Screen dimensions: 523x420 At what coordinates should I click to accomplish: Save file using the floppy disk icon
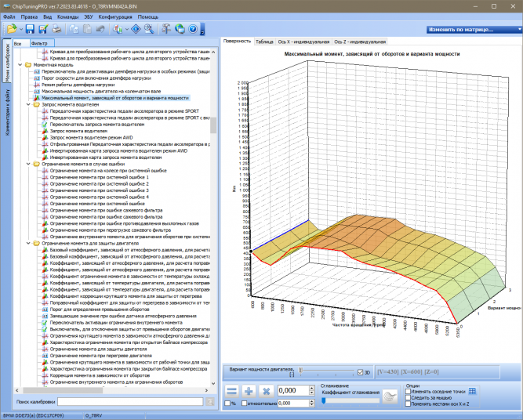30,29
